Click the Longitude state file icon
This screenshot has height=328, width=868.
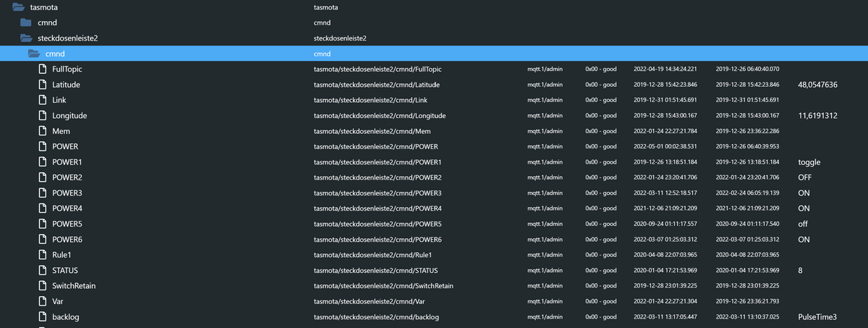click(43, 115)
